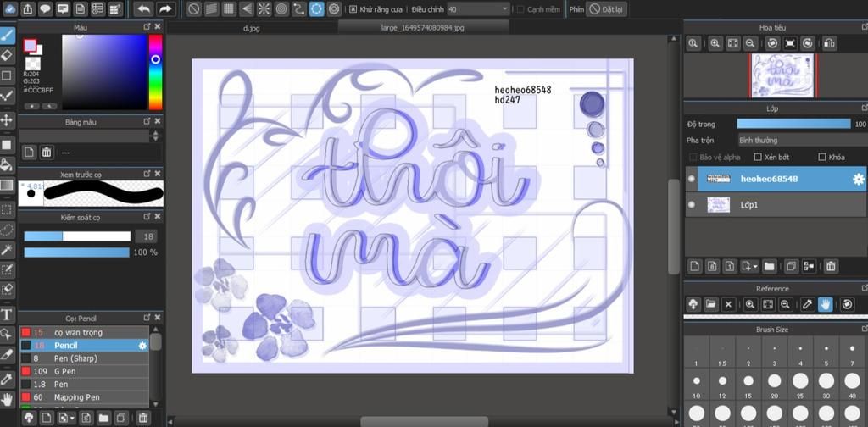Screen dimensions: 868x427
Task: Click the Đặt lại reset button
Action: (607, 9)
